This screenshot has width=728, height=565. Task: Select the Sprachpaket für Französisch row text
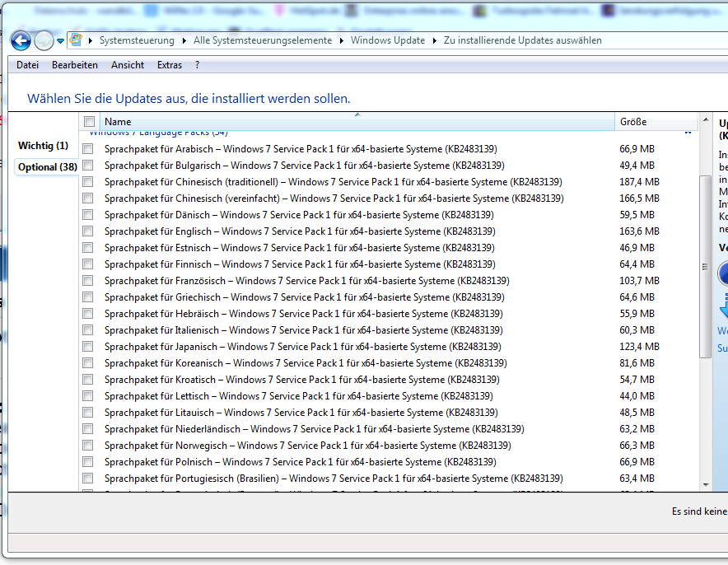coord(307,280)
